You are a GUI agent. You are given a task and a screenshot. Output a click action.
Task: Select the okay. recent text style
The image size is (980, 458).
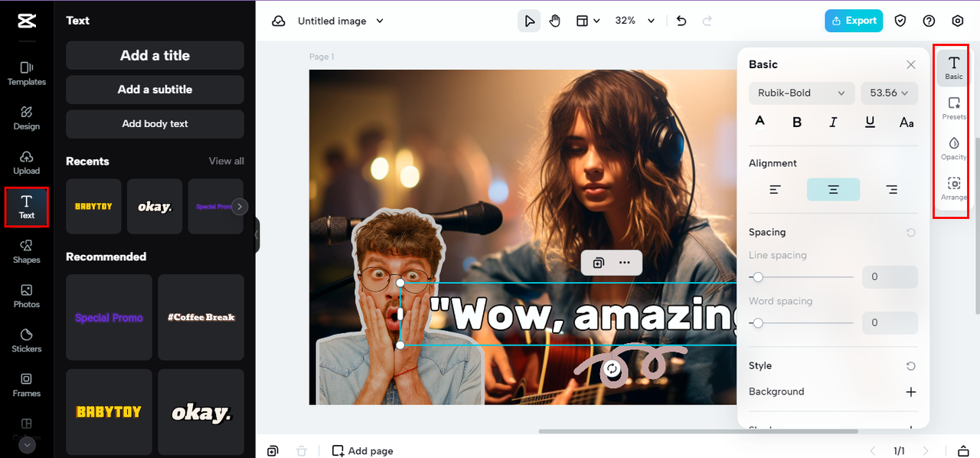coord(155,207)
